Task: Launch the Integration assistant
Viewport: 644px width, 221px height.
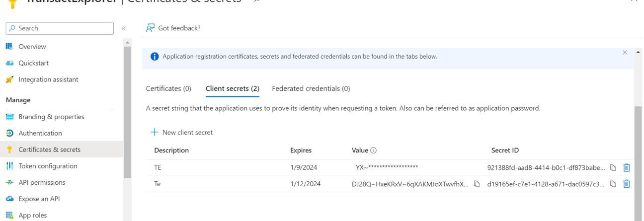Action: tap(48, 79)
